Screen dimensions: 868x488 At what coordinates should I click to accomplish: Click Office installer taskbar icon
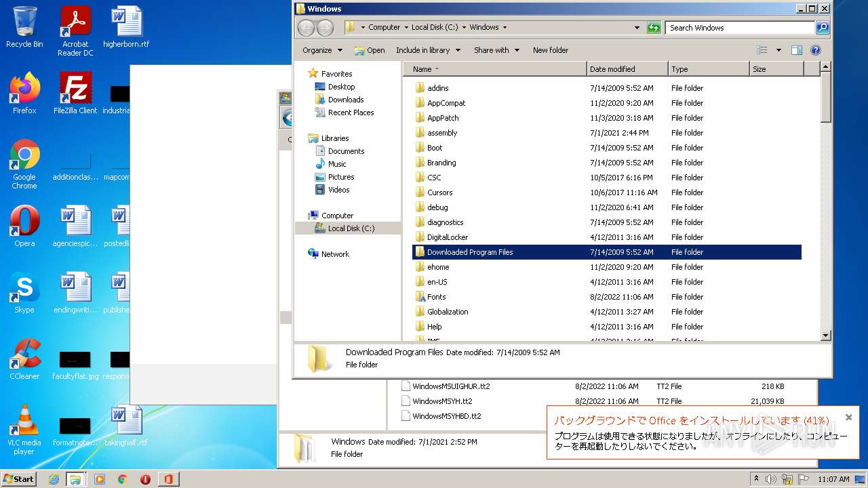tap(168, 479)
